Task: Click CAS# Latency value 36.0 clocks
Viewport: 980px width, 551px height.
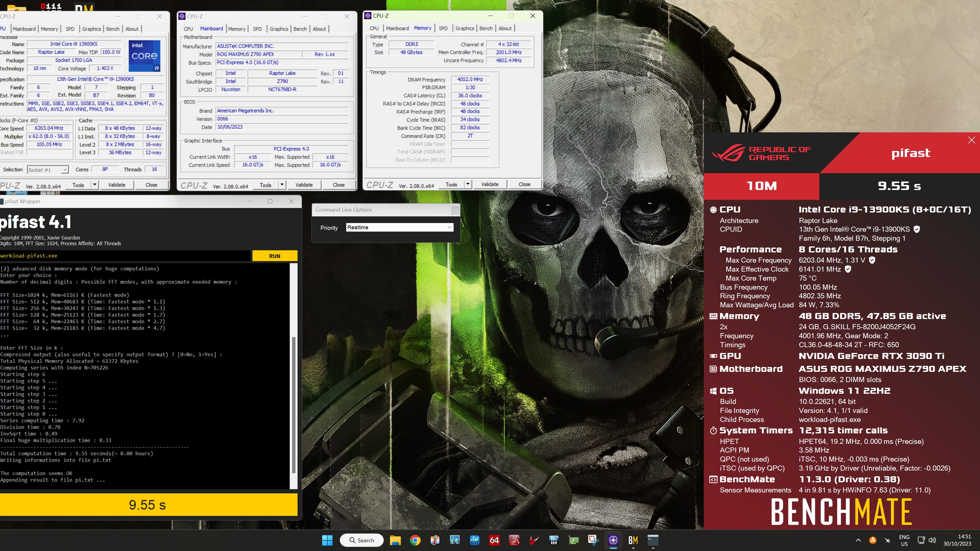Action: 470,95
